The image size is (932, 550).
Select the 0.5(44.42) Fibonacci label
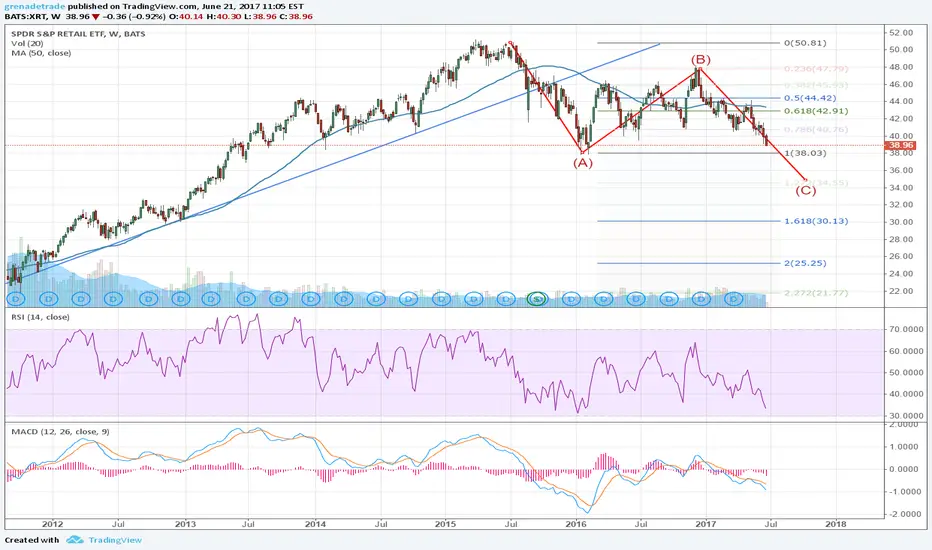810,98
